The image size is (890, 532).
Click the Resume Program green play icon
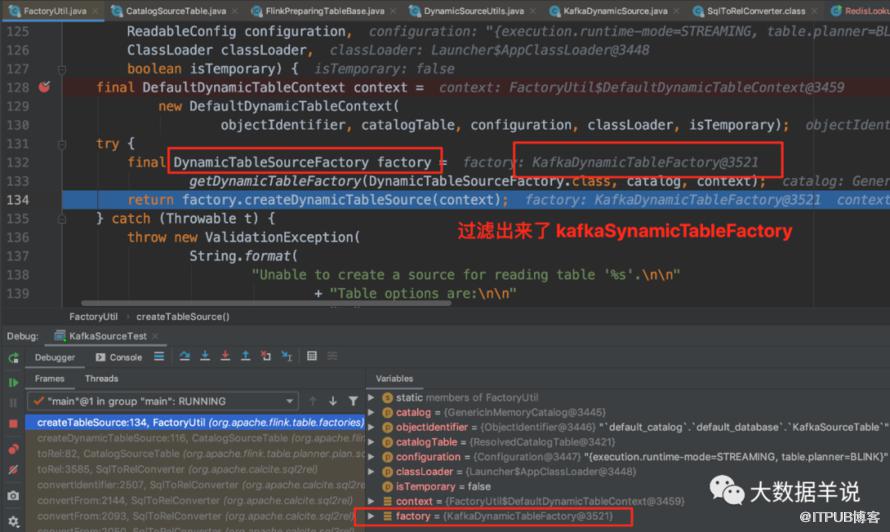pos(13,383)
